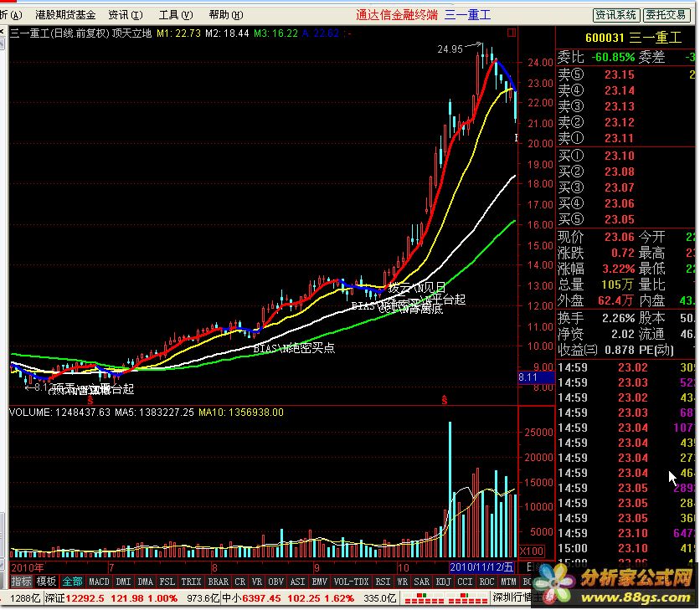The image size is (700, 610).
Task: Select the ASI indicator tab
Action: (x=298, y=582)
